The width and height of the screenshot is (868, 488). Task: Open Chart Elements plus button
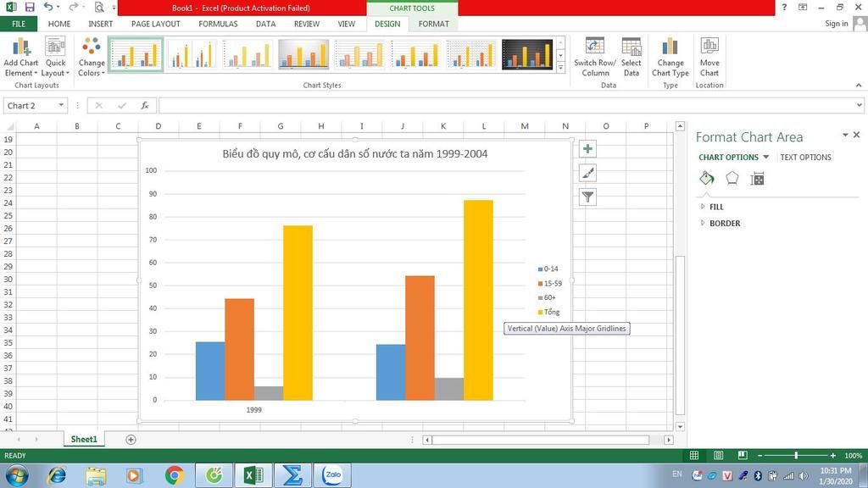click(x=588, y=149)
